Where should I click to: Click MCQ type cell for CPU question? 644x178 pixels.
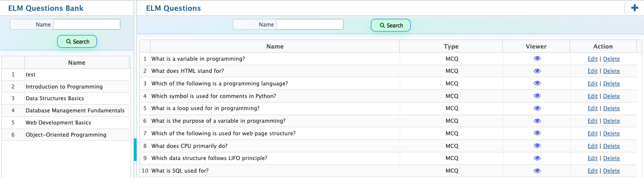point(452,146)
